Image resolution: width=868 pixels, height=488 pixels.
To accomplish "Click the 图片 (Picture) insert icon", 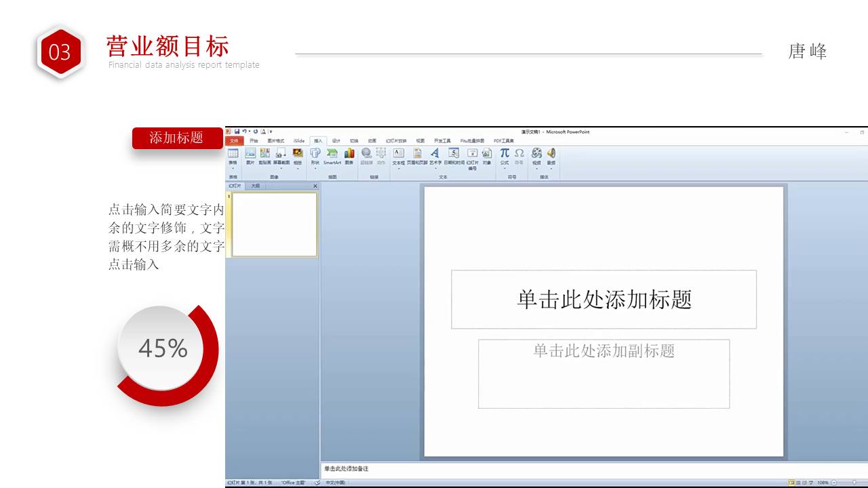I will [x=250, y=155].
